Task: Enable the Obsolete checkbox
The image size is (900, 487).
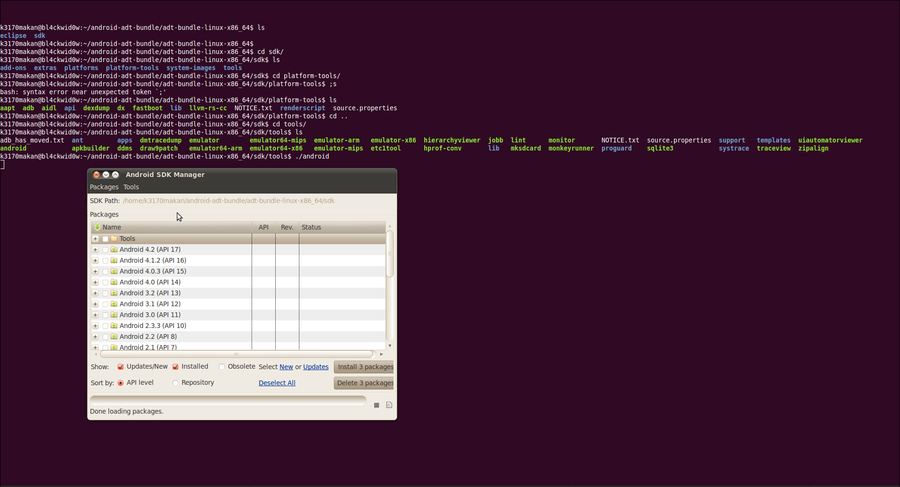Action: tap(222, 367)
